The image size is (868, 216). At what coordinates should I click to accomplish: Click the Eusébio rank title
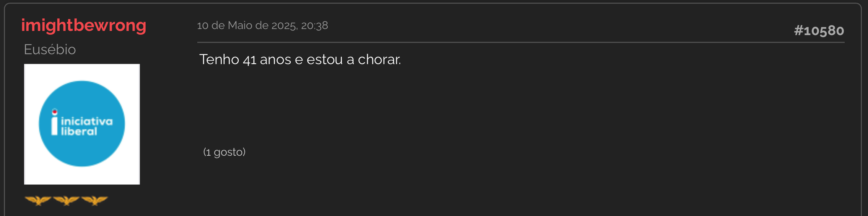pos(50,50)
